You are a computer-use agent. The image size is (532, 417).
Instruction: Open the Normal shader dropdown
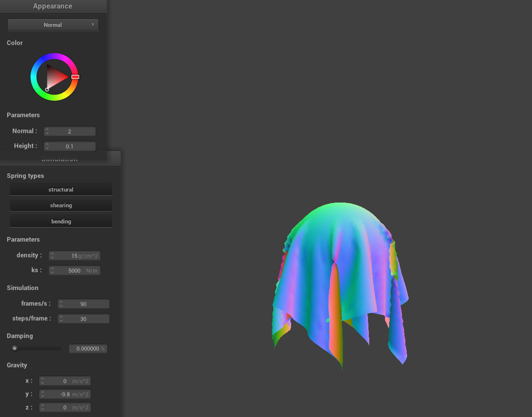tap(53, 25)
